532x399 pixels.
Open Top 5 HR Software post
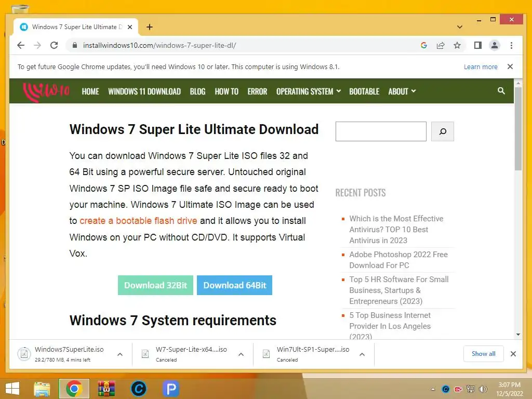click(399, 290)
